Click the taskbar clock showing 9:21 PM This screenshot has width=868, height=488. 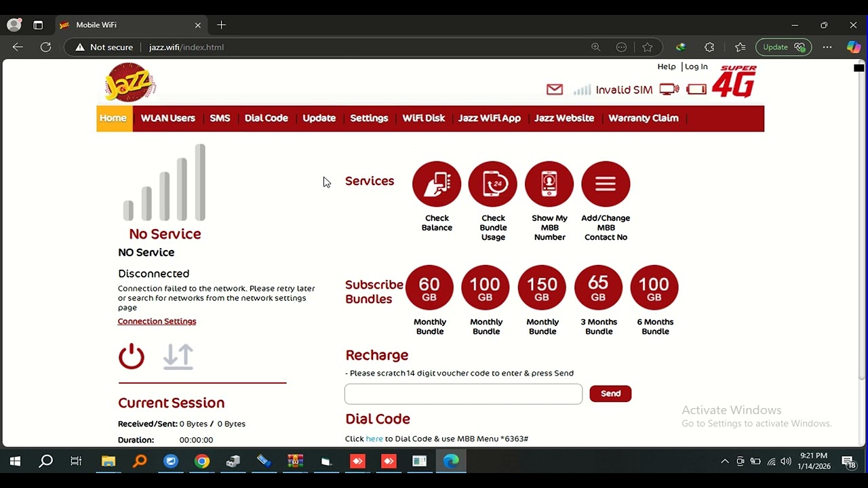click(814, 461)
